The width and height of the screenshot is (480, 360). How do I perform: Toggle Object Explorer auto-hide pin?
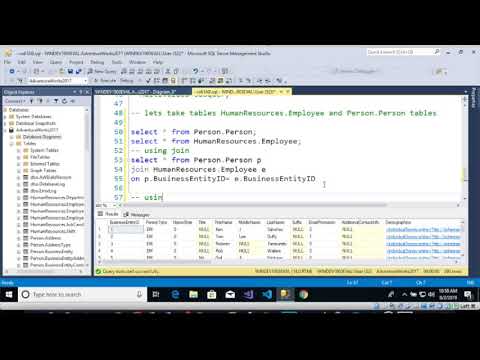click(x=81, y=92)
